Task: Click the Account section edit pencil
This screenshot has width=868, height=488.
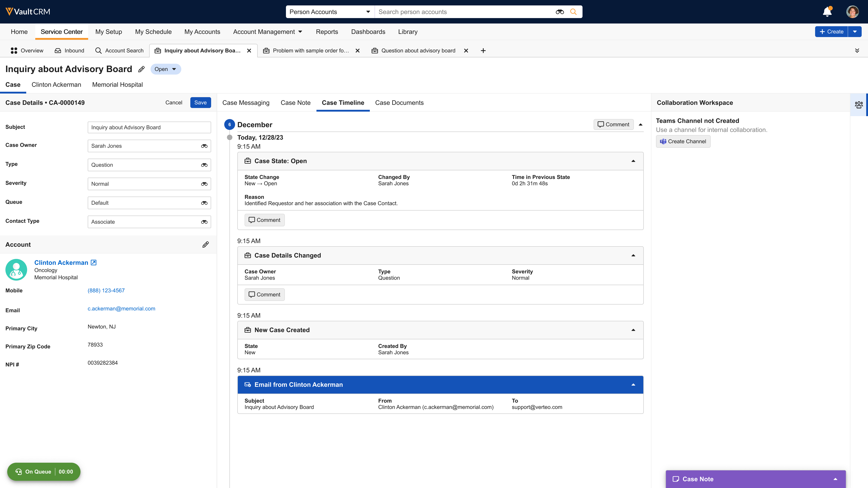Action: [205, 244]
